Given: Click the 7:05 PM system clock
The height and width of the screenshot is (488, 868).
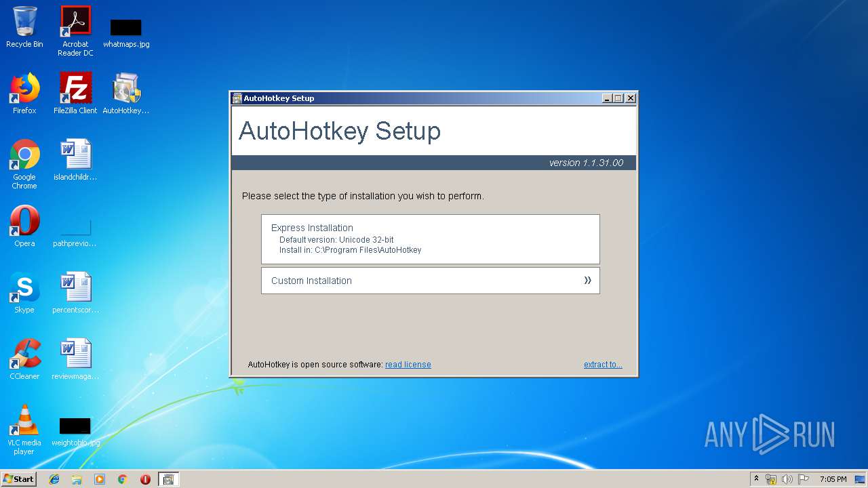Looking at the screenshot, I should click(833, 479).
